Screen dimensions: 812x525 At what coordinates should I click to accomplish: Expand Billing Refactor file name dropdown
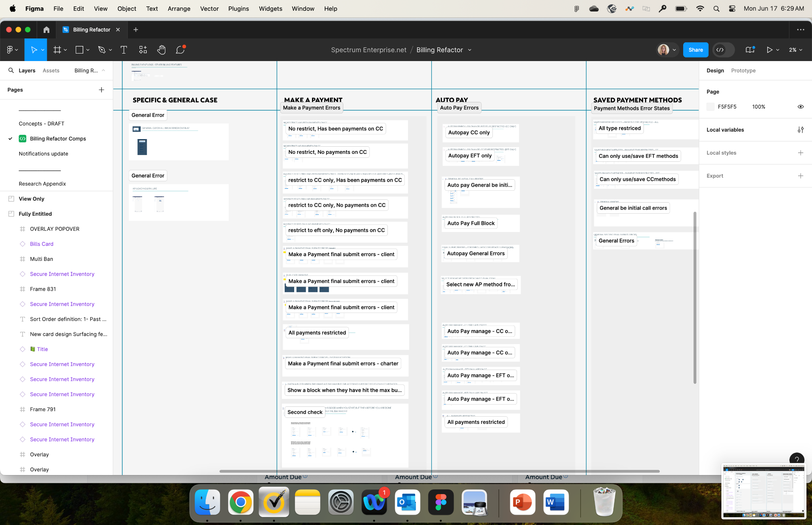470,50
